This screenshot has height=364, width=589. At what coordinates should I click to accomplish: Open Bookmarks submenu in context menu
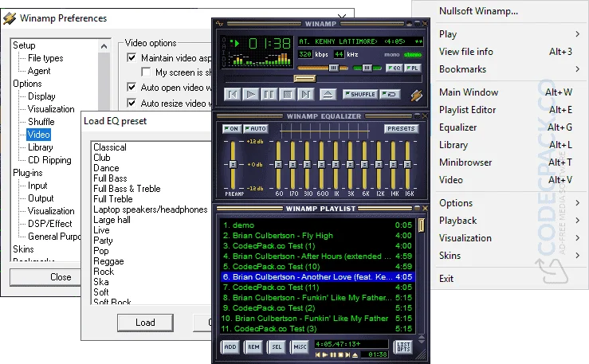click(x=509, y=69)
